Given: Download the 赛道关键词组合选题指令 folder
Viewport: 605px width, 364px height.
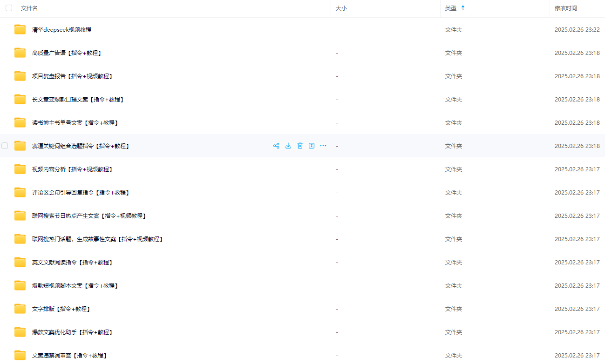Looking at the screenshot, I should [x=288, y=146].
